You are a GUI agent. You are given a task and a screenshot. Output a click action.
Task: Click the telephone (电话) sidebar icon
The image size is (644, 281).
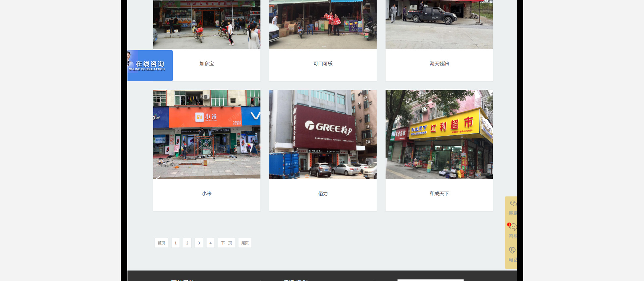pyautogui.click(x=512, y=250)
